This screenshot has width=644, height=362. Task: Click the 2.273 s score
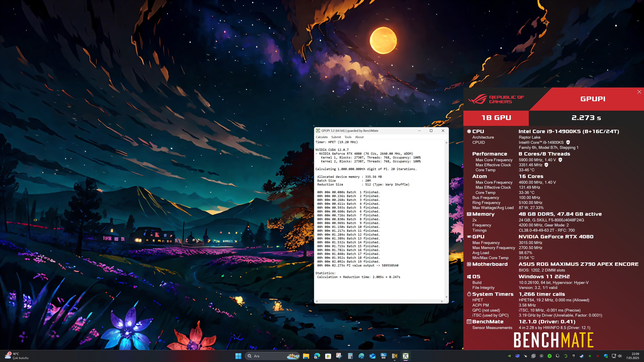coord(586,118)
